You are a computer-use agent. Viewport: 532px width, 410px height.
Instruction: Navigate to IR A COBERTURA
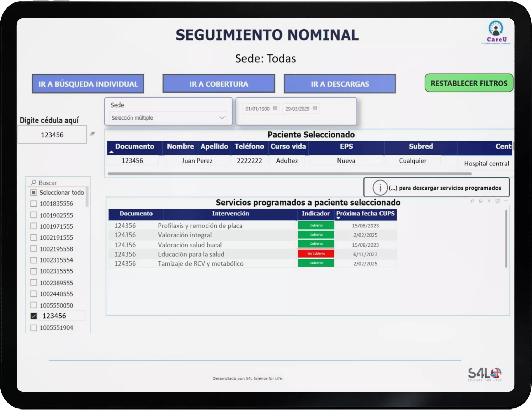219,84
